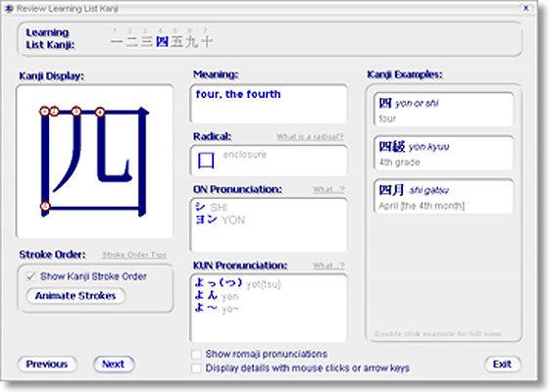The image size is (549, 392).
Task: Go to the Previous kanji
Action: pyautogui.click(x=47, y=365)
